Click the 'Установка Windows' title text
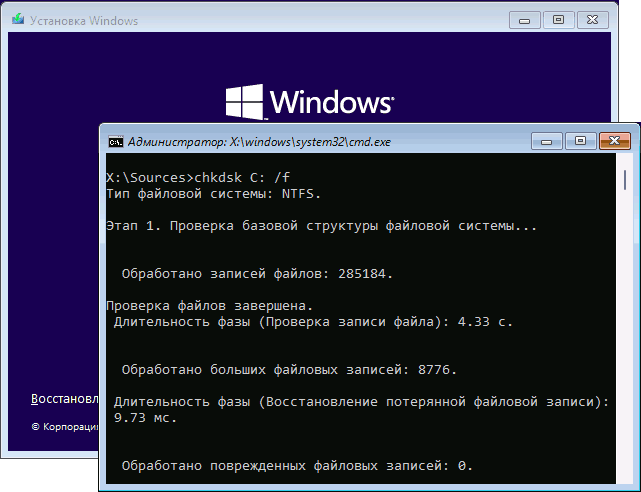 tap(84, 21)
